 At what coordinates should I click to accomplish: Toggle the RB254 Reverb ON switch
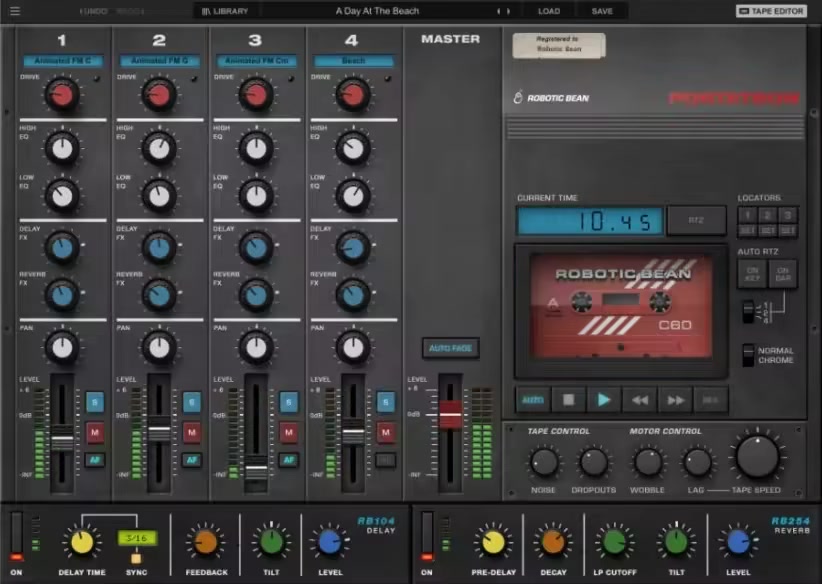tap(427, 537)
